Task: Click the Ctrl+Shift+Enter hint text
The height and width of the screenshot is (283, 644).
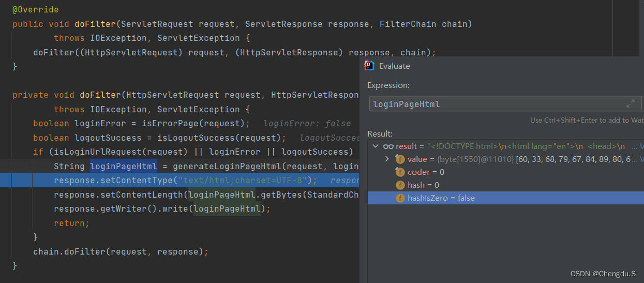Action: (587, 120)
